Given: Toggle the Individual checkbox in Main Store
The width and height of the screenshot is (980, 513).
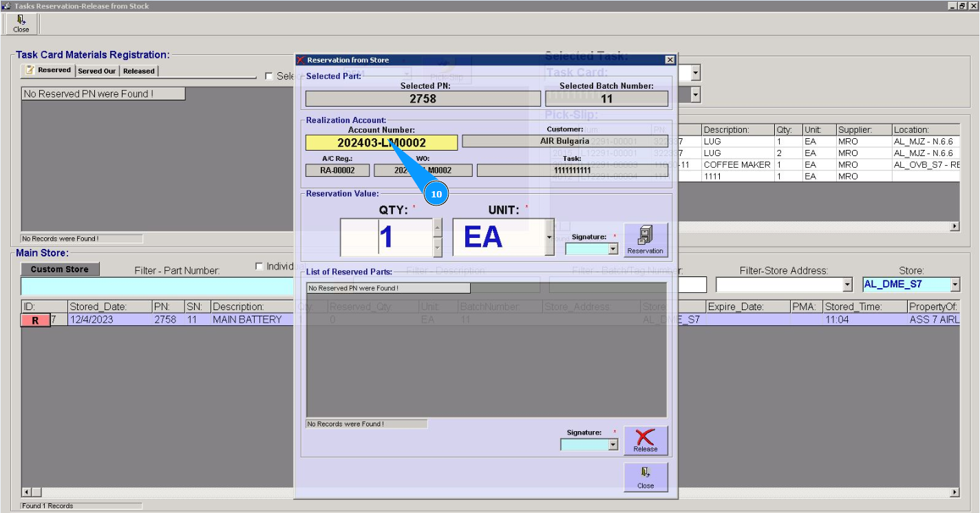Looking at the screenshot, I should coord(259,267).
